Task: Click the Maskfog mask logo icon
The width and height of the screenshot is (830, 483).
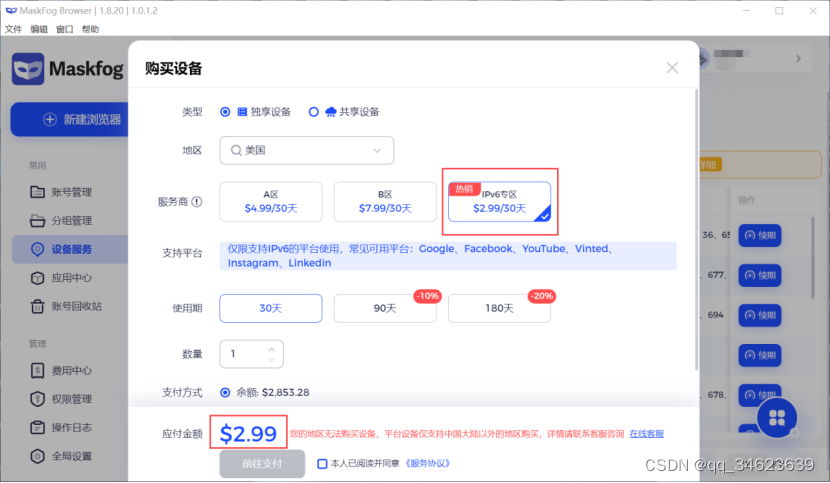Action: [x=28, y=69]
